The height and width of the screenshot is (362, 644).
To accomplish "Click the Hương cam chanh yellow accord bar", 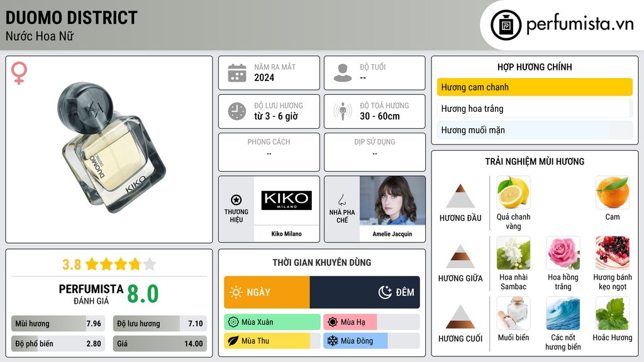I will pyautogui.click(x=535, y=87).
